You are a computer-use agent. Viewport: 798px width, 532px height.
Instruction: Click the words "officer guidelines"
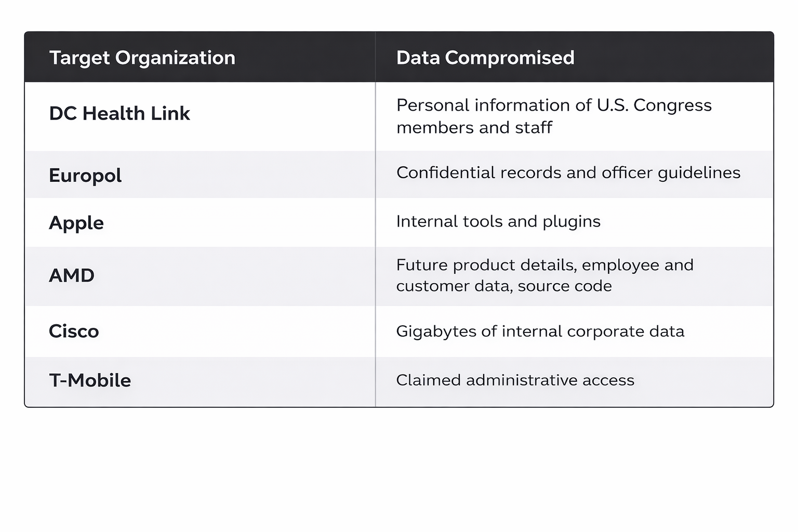[671, 172]
